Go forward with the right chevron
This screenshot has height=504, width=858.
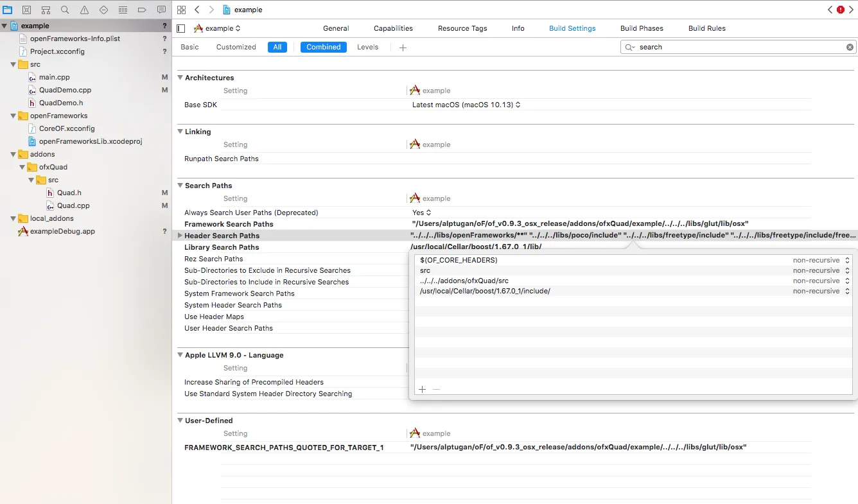[211, 10]
